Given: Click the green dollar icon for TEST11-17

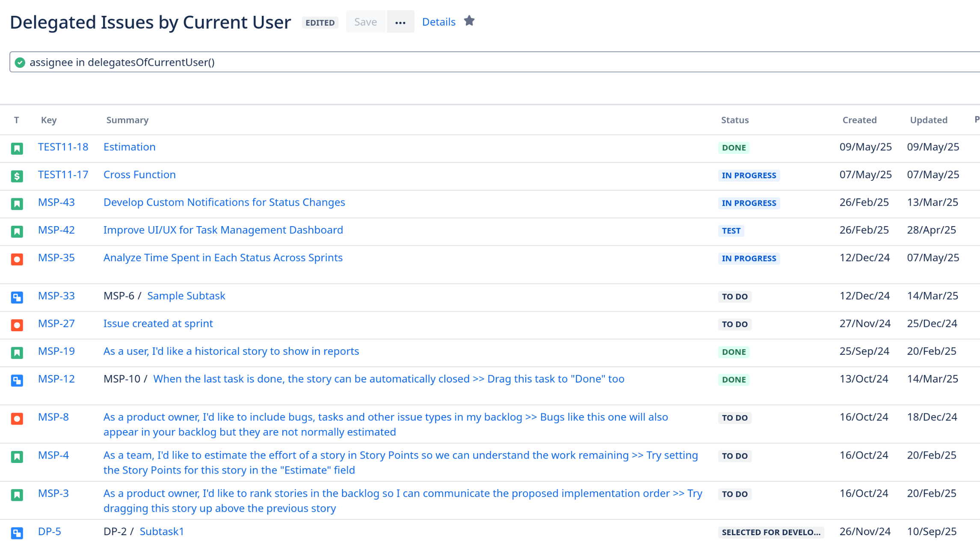Looking at the screenshot, I should 17,176.
